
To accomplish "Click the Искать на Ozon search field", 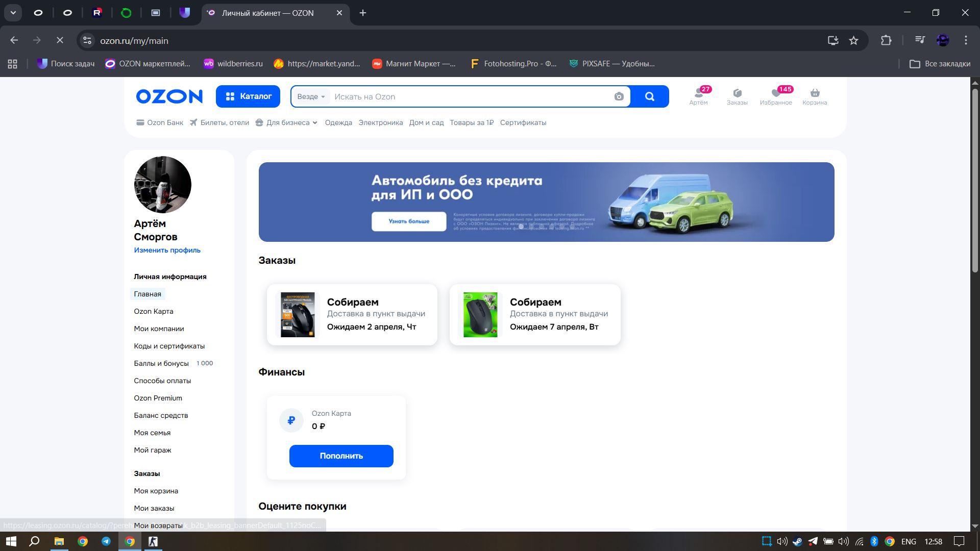I will 470,97.
